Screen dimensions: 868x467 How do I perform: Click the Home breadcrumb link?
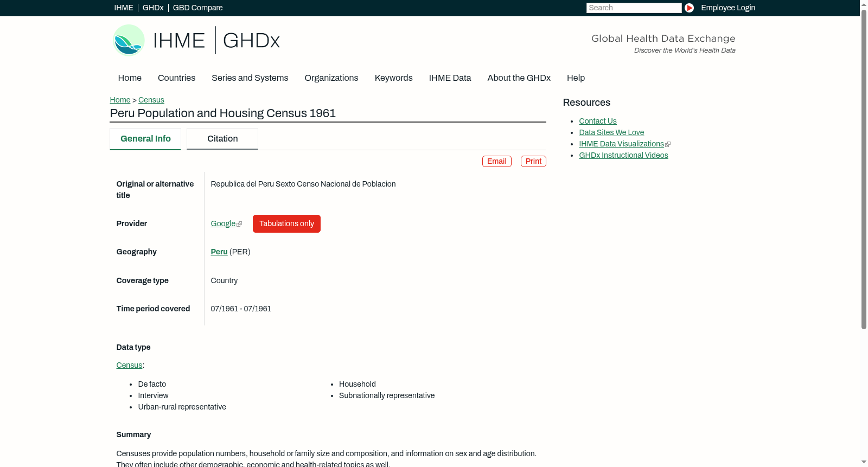[120, 100]
